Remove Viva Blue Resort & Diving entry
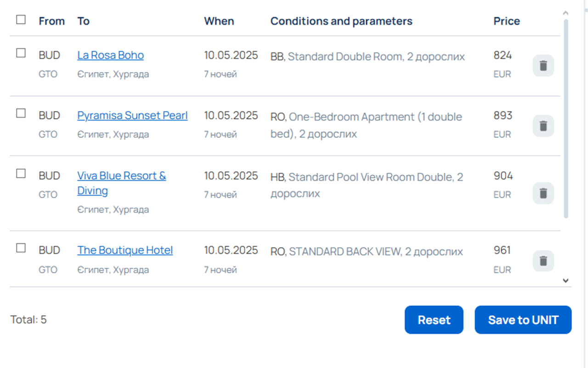The image size is (588, 368). tap(543, 193)
